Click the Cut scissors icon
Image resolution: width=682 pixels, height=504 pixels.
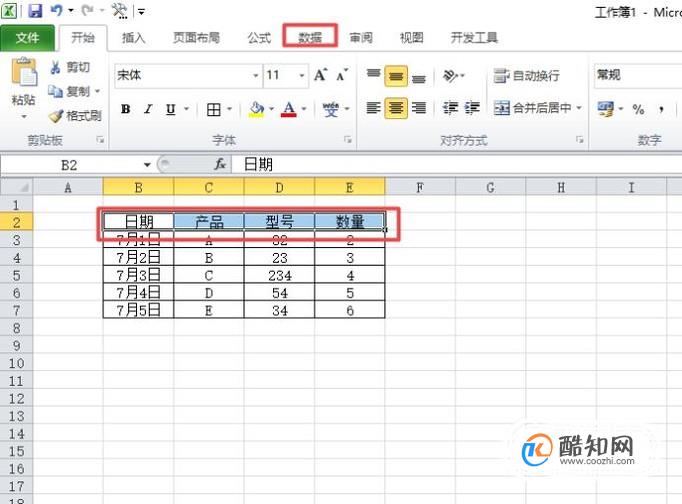55,67
